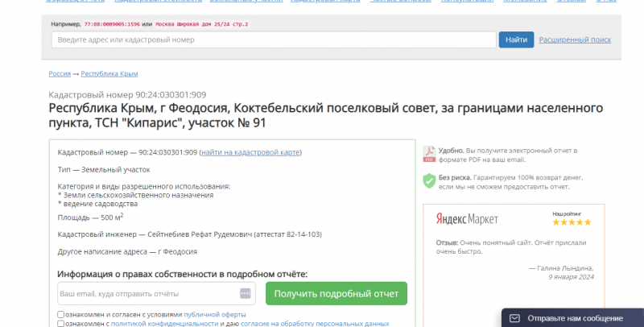The image size is (644, 327).
Task: Click the line Тип — Земельный участок
Action: (104, 169)
